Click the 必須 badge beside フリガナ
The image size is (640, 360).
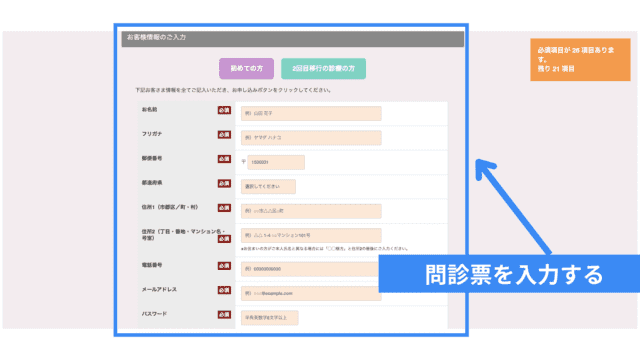pyautogui.click(x=224, y=135)
